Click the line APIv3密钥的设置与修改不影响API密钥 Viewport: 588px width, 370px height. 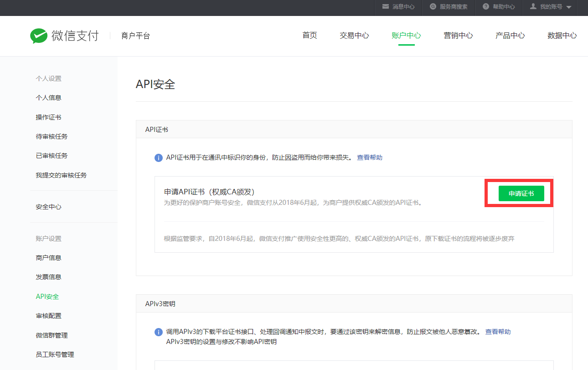point(222,341)
